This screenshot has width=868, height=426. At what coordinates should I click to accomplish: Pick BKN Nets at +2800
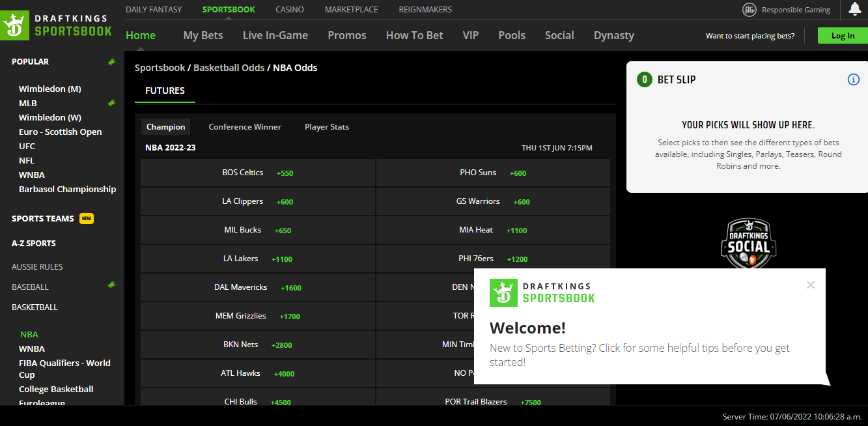258,345
